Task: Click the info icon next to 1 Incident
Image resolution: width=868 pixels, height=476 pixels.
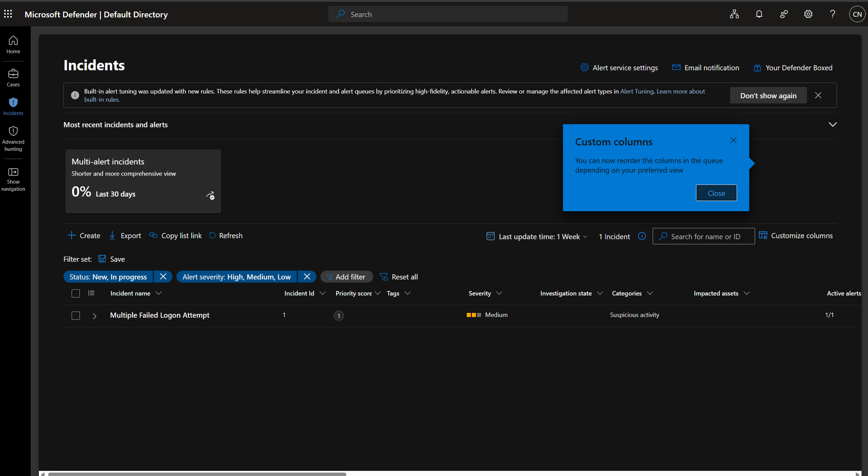Action: click(642, 236)
